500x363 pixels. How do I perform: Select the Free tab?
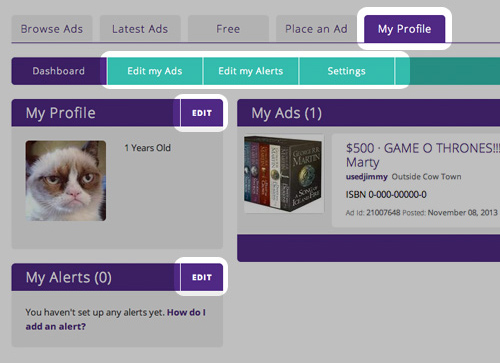228,29
